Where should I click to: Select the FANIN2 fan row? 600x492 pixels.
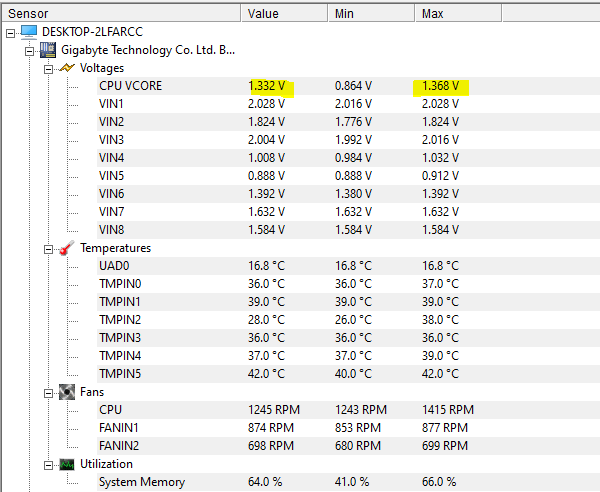coord(348,446)
